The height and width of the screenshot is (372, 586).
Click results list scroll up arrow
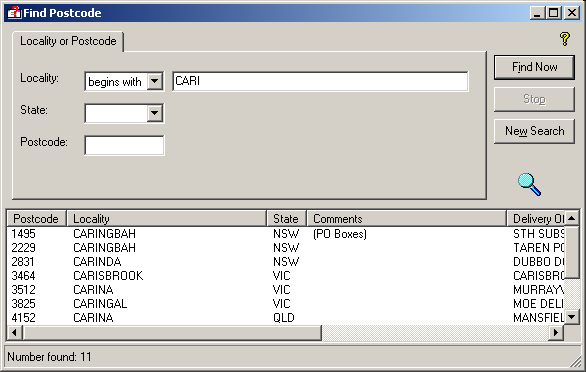click(572, 218)
